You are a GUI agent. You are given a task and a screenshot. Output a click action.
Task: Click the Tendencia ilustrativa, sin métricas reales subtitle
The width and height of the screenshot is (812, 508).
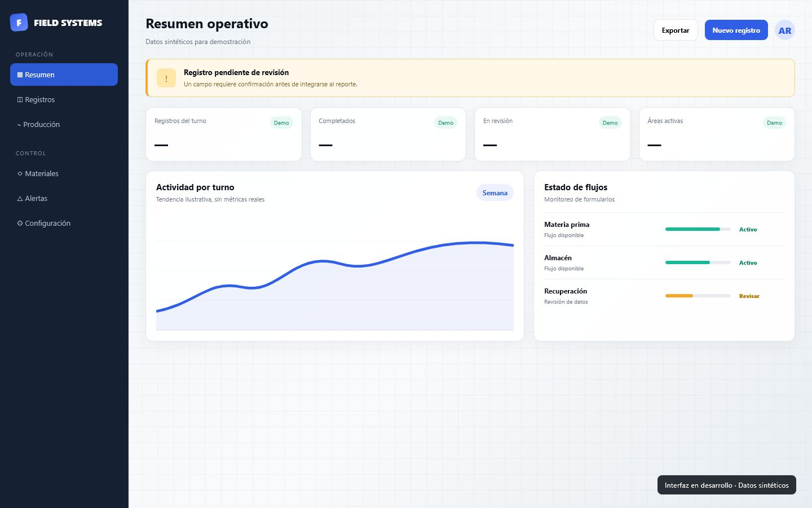click(210, 199)
